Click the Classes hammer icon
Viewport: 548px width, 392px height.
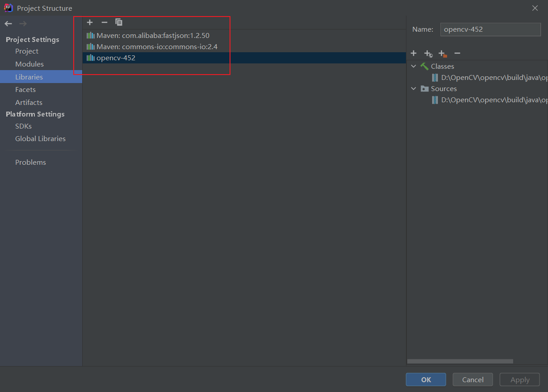pos(424,66)
